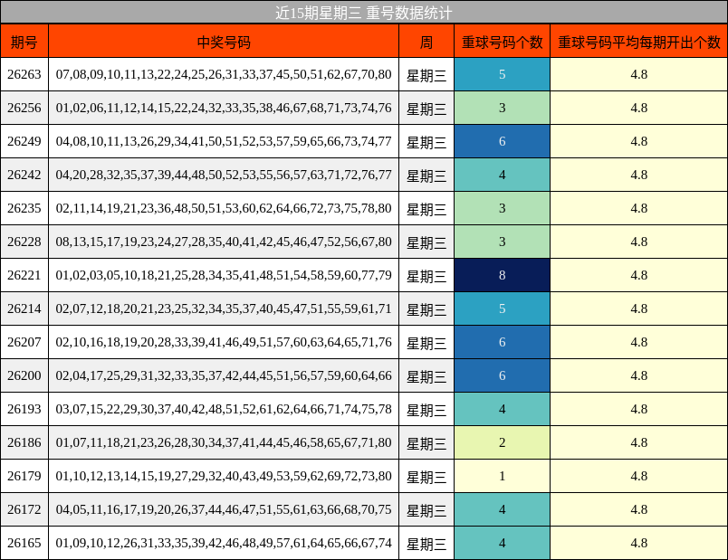
Task: Select issue number 26179
Action: click(24, 476)
